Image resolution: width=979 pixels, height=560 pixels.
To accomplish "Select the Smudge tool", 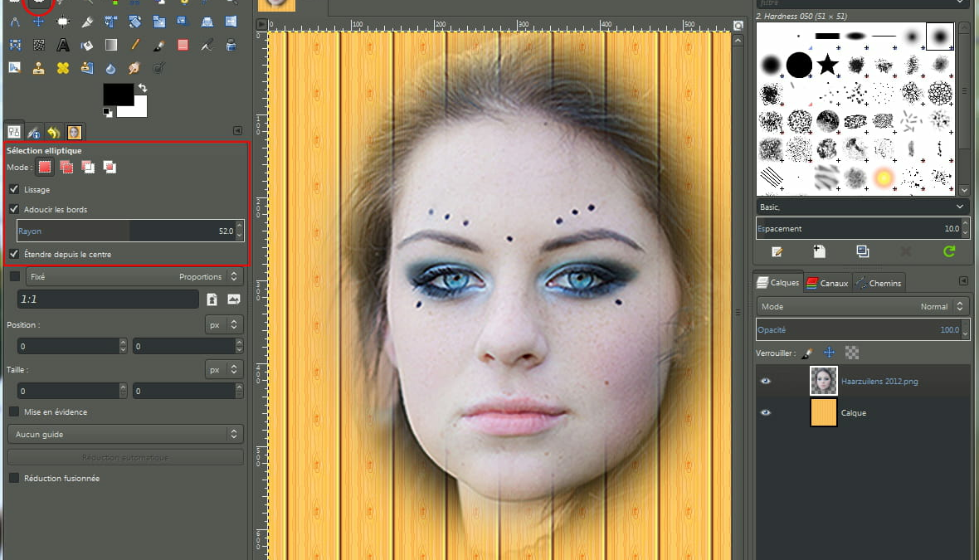I will [135, 68].
